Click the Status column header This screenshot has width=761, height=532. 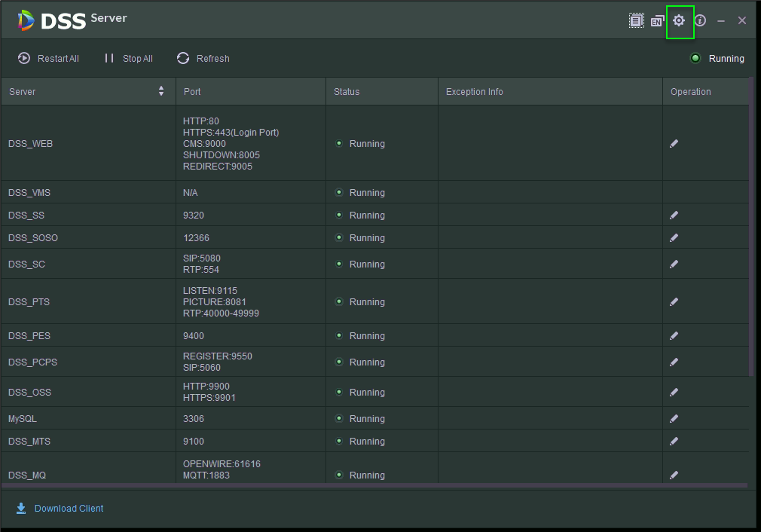coord(347,92)
